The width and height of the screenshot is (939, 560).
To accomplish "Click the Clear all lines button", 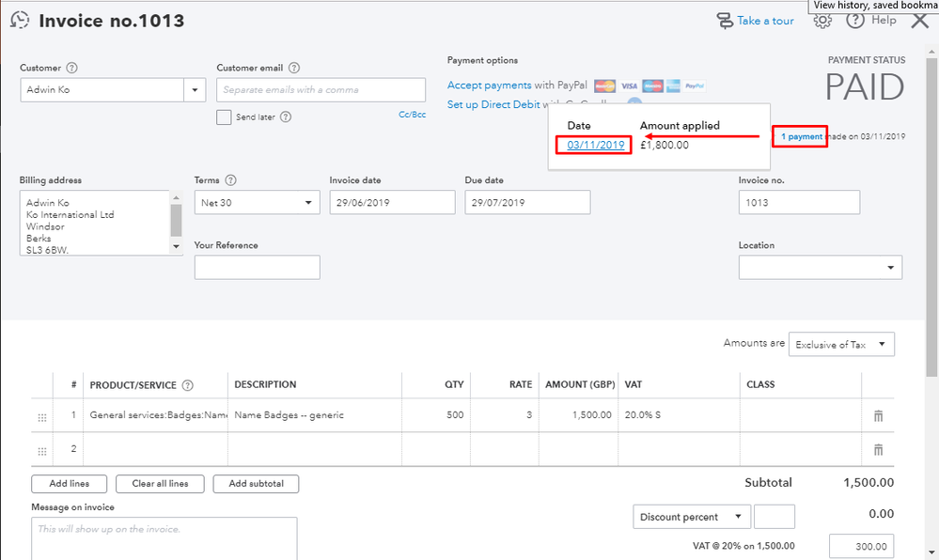I will (x=160, y=484).
